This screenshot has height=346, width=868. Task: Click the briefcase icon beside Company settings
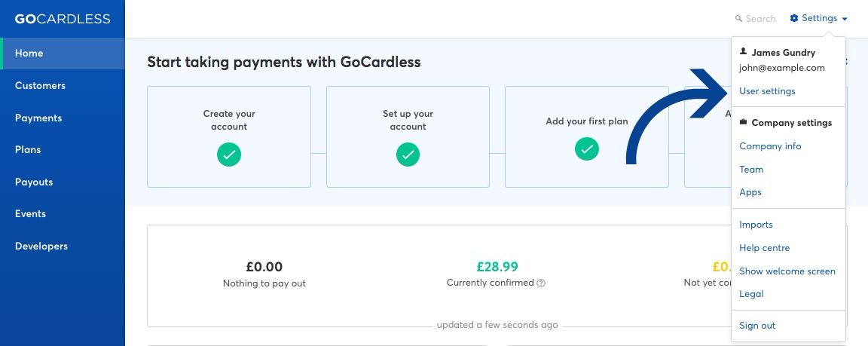744,122
